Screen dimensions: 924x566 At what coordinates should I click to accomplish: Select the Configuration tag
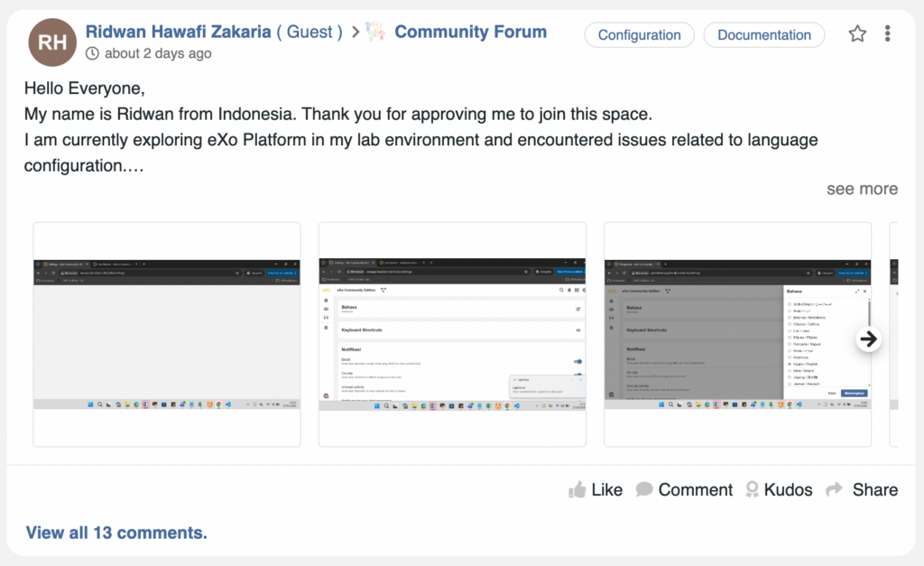coord(639,35)
